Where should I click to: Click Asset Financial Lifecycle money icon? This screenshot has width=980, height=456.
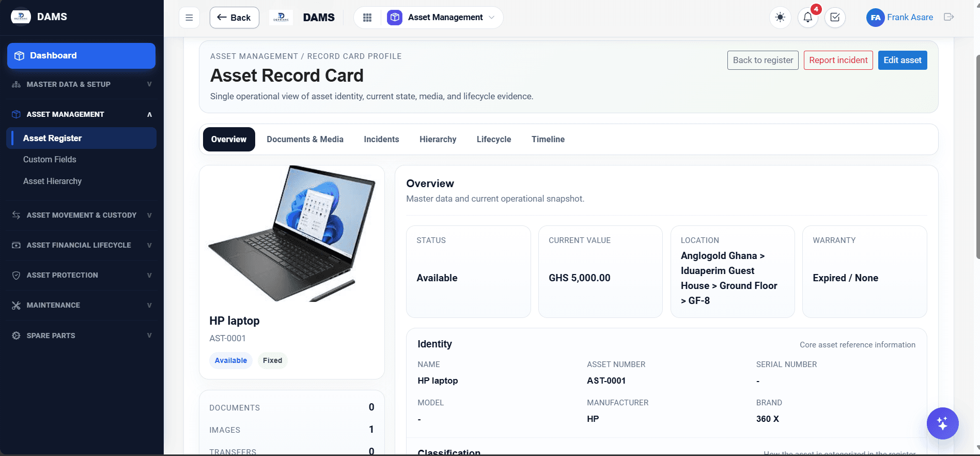point(16,245)
